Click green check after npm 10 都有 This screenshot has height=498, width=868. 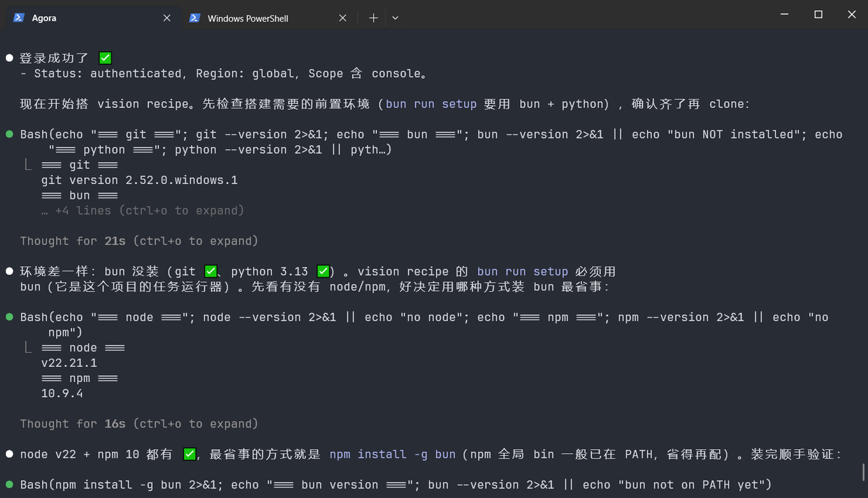coord(190,454)
